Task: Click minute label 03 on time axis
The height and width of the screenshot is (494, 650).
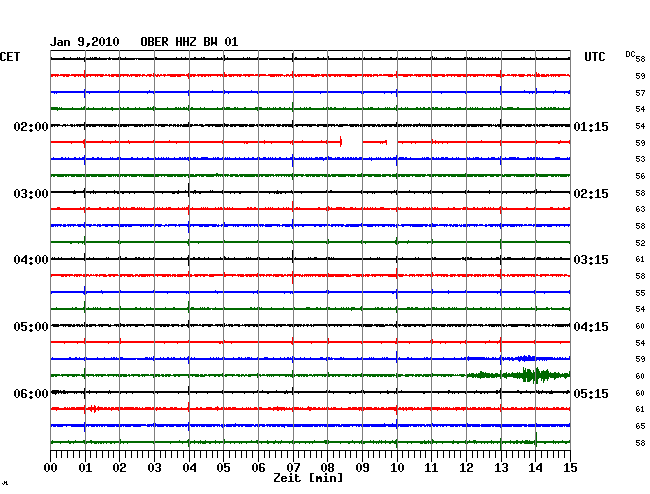Action: [x=154, y=468]
